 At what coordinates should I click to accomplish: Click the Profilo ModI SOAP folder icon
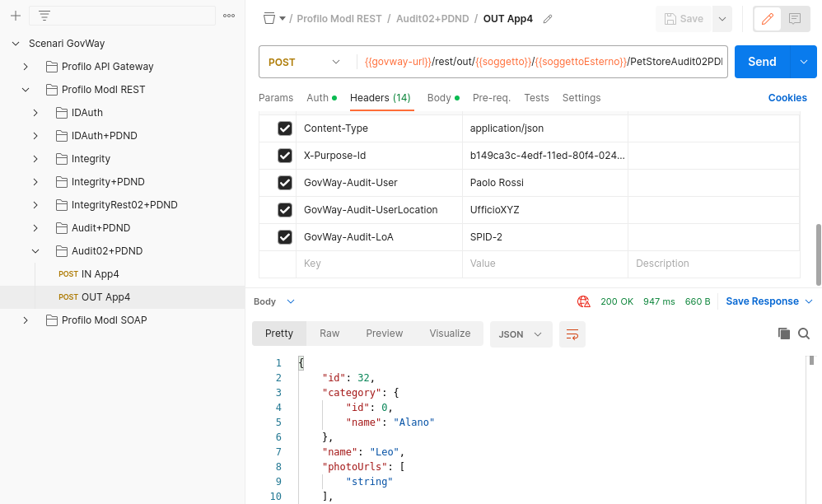51,320
